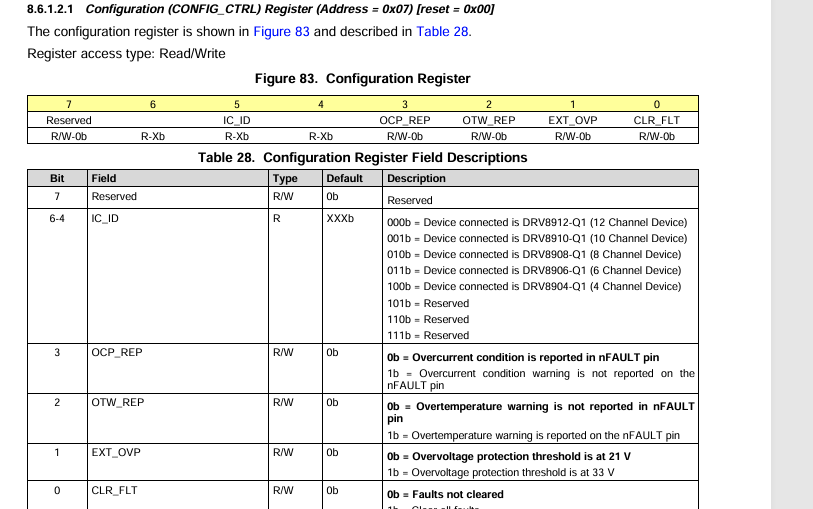Click the '001b = DRV8910-Q1' description line
813x509 pixels.
point(537,238)
